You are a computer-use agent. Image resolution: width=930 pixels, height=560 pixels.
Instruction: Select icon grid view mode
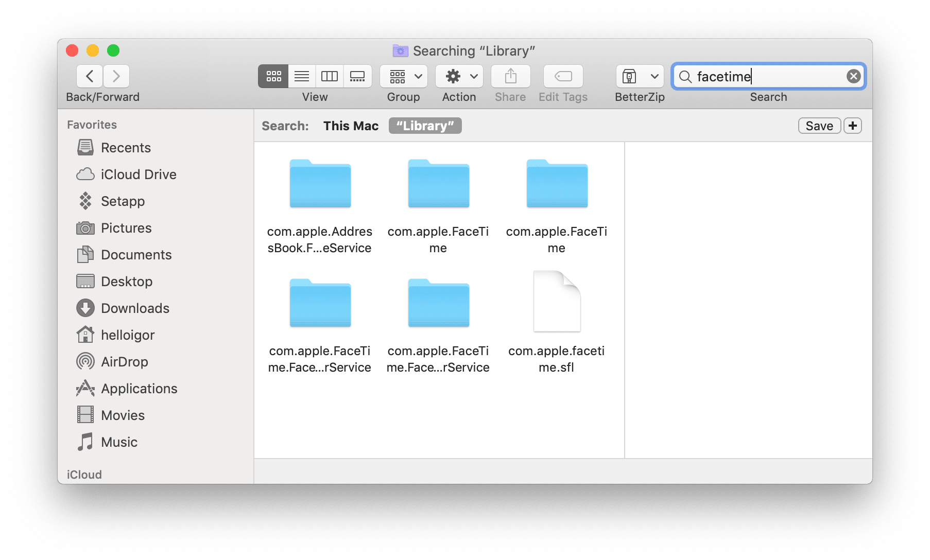coord(273,76)
